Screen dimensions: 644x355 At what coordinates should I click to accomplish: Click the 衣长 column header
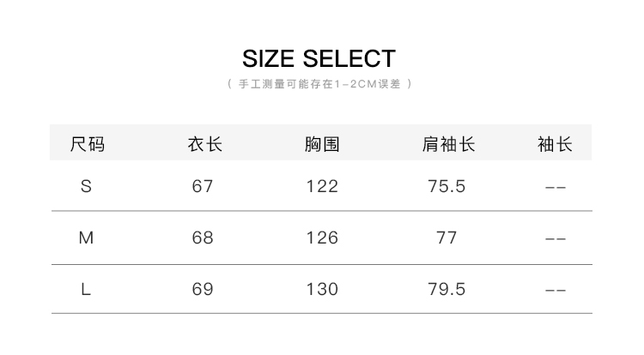tap(205, 144)
